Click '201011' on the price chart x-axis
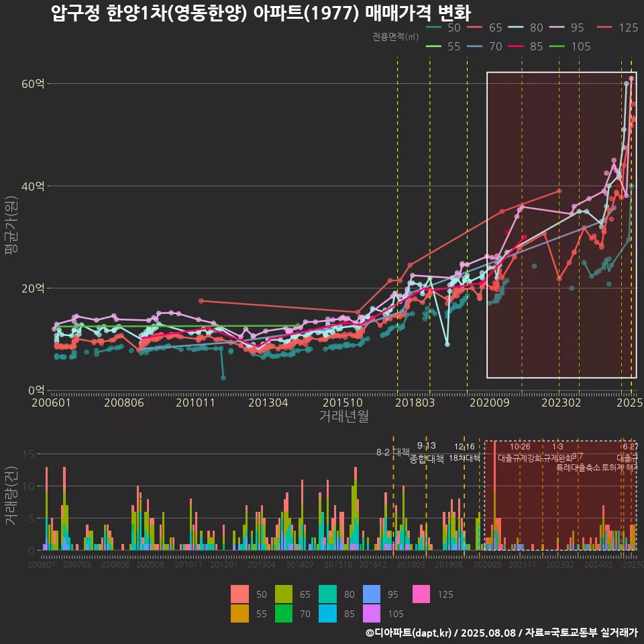 [195, 402]
